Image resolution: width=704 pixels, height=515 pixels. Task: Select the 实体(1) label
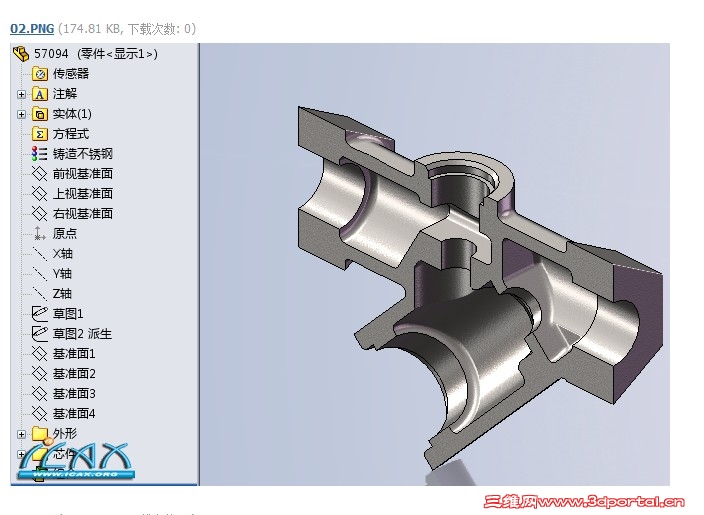point(72,114)
